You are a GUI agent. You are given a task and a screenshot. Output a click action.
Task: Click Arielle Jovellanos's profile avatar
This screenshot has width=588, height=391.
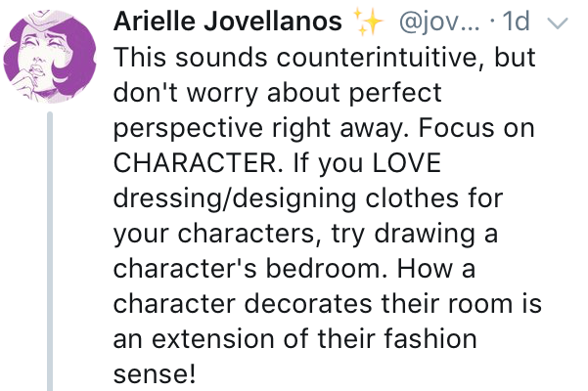[49, 53]
